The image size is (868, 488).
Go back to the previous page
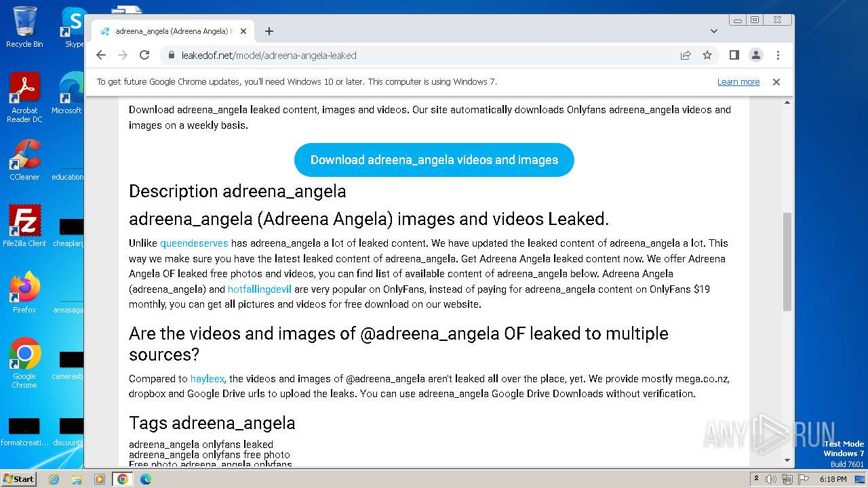pos(101,55)
